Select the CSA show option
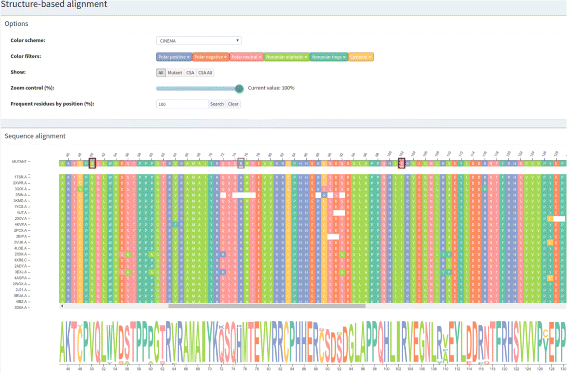The height and width of the screenshot is (373, 567). pos(190,73)
